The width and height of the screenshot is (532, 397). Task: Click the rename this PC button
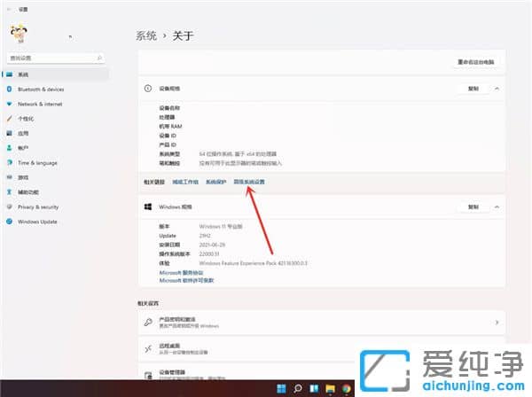(x=475, y=62)
